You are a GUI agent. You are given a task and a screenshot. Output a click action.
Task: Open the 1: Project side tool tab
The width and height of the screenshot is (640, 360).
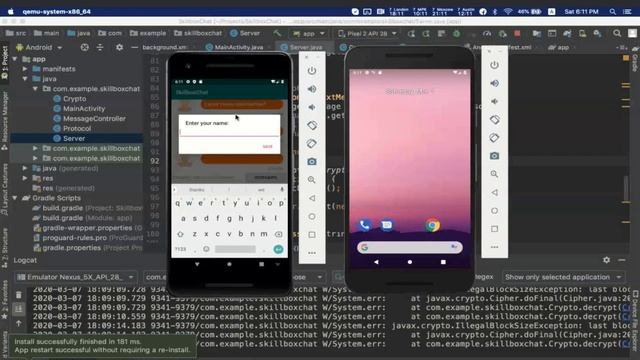pyautogui.click(x=5, y=62)
